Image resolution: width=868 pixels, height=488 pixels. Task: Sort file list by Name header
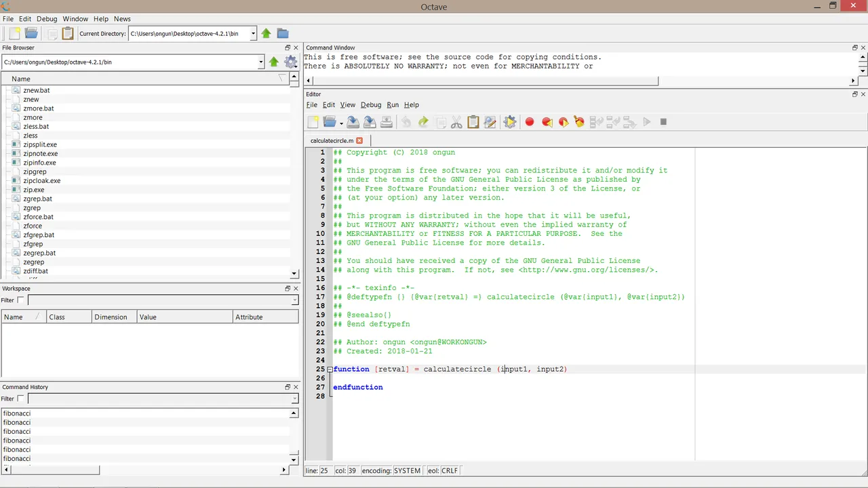(146, 79)
